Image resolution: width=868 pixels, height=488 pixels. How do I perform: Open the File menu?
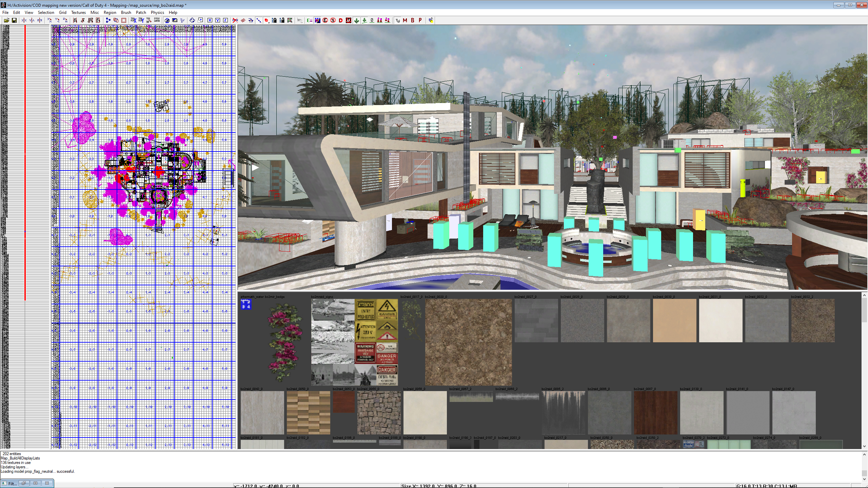(x=5, y=13)
